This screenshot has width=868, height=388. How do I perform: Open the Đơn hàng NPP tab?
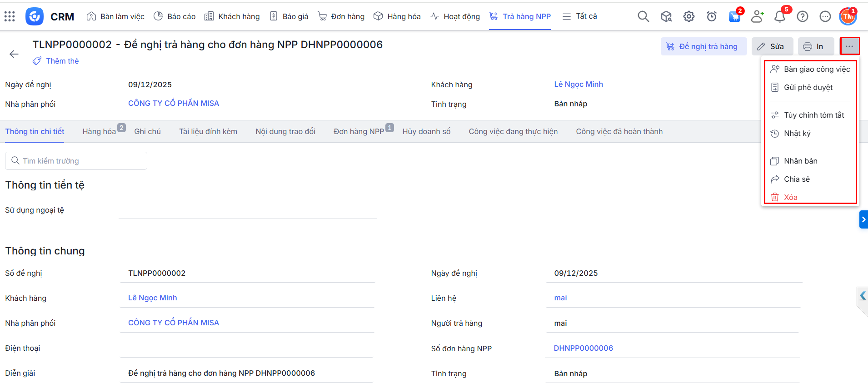click(359, 131)
